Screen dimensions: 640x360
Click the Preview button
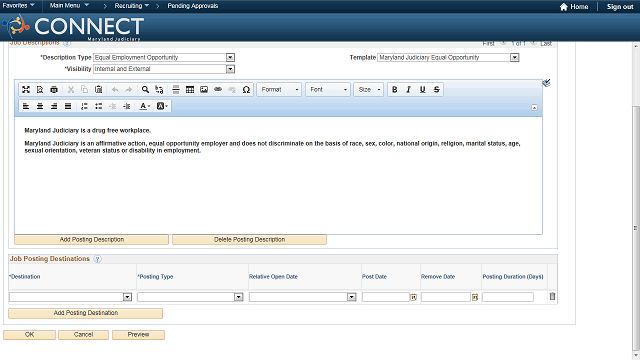click(x=138, y=335)
